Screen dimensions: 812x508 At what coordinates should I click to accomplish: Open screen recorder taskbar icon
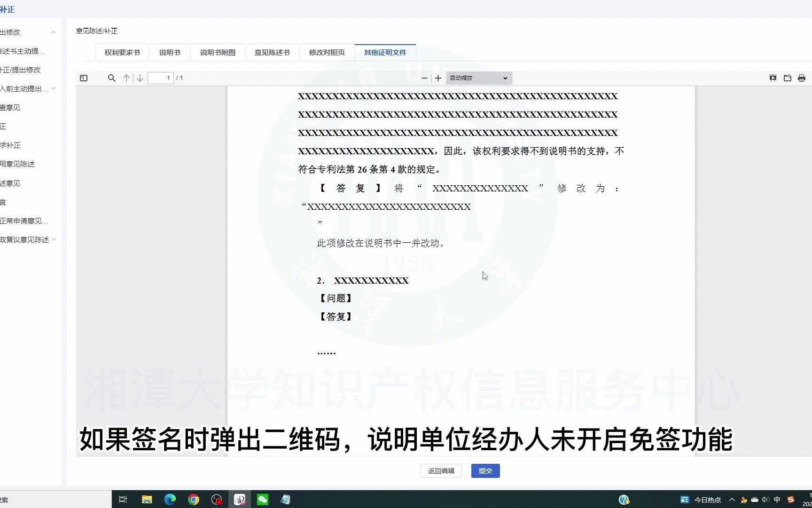tap(217, 500)
